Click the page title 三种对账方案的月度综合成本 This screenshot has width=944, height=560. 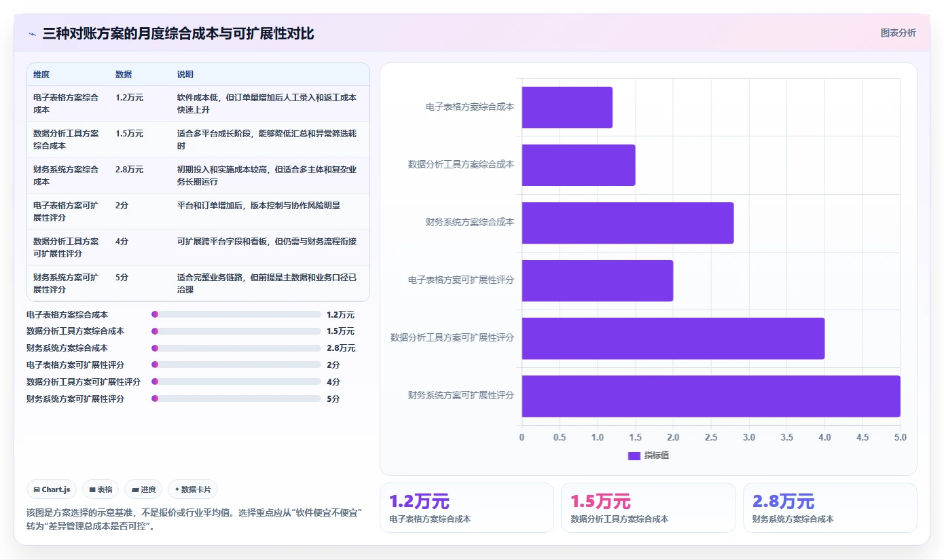tap(178, 34)
